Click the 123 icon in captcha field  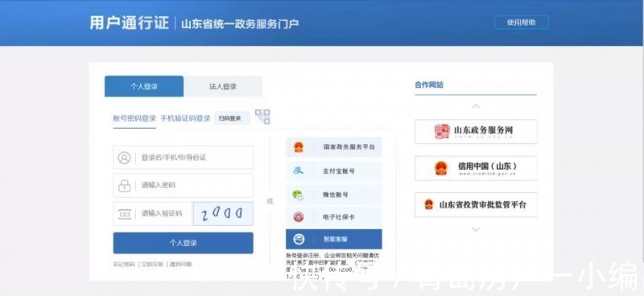click(x=125, y=214)
